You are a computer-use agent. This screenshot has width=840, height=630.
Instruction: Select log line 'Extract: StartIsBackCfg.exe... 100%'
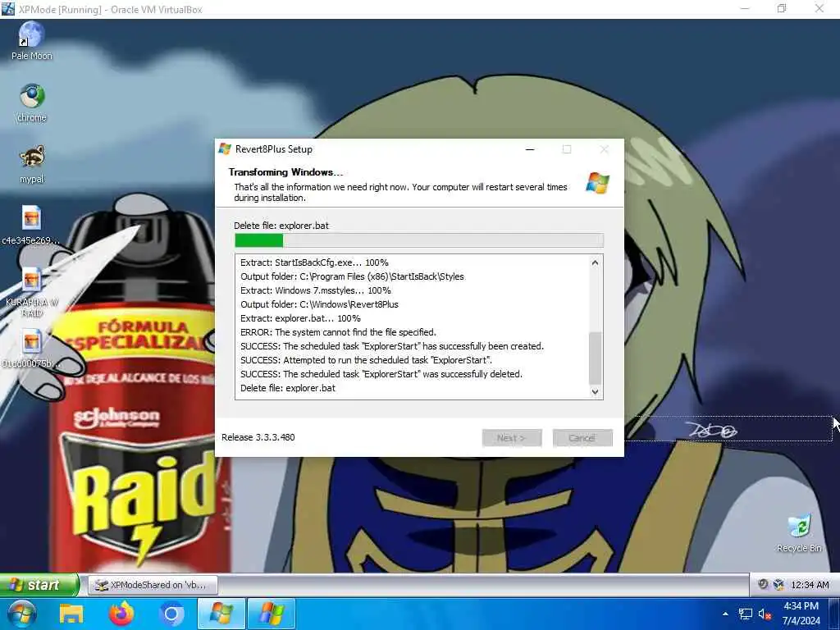(314, 262)
